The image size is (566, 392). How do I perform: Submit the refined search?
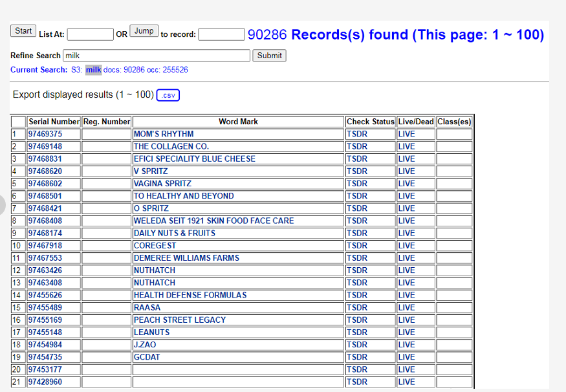[x=269, y=56]
